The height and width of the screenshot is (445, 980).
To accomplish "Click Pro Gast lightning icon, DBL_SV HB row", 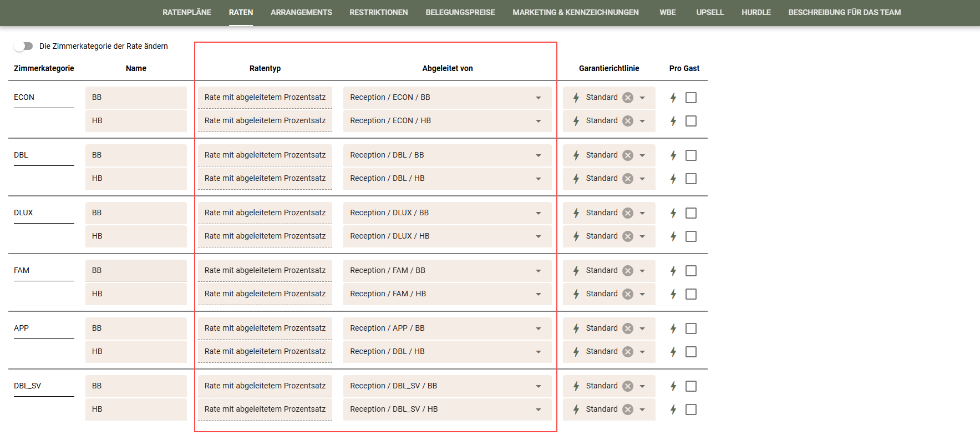I will tap(673, 409).
